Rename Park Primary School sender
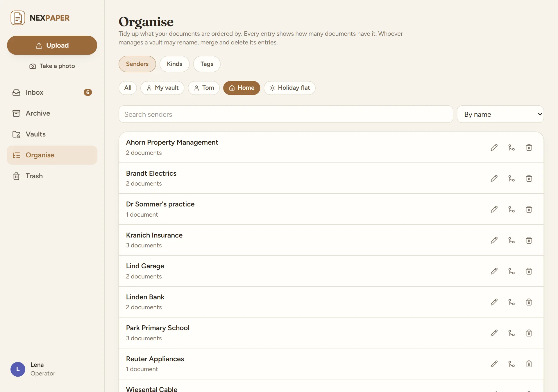558x392 pixels. coord(494,333)
